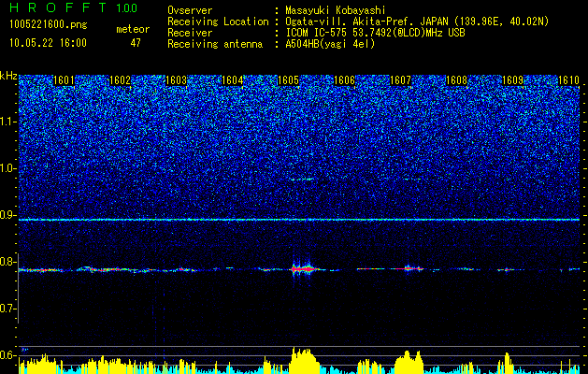Click the Ovserver label

coord(190,10)
